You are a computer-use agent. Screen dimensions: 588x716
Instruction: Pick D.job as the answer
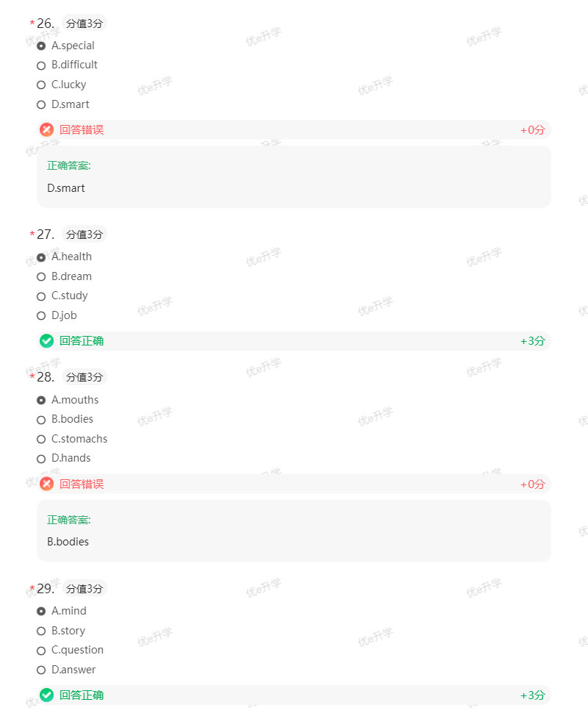pyautogui.click(x=41, y=316)
